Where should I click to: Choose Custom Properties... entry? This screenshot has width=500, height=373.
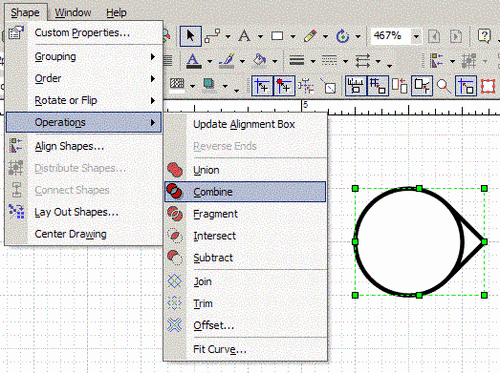pos(83,33)
